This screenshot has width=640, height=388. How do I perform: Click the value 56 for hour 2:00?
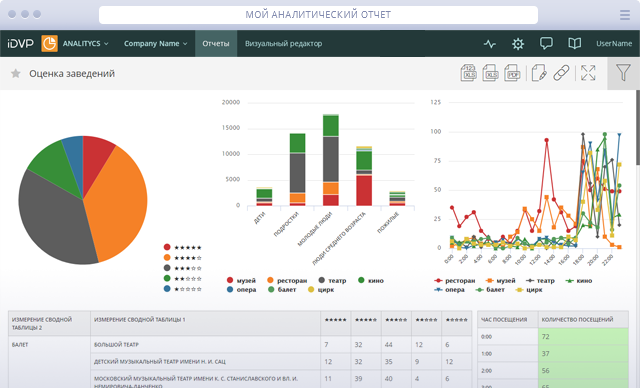point(583,370)
